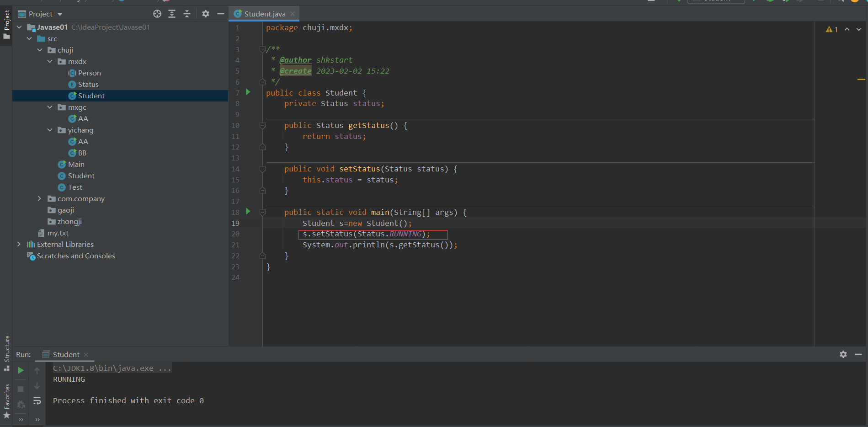Screen dimensions: 868x427
Task: Click the Select Opened File crosshair icon
Action: (157, 14)
